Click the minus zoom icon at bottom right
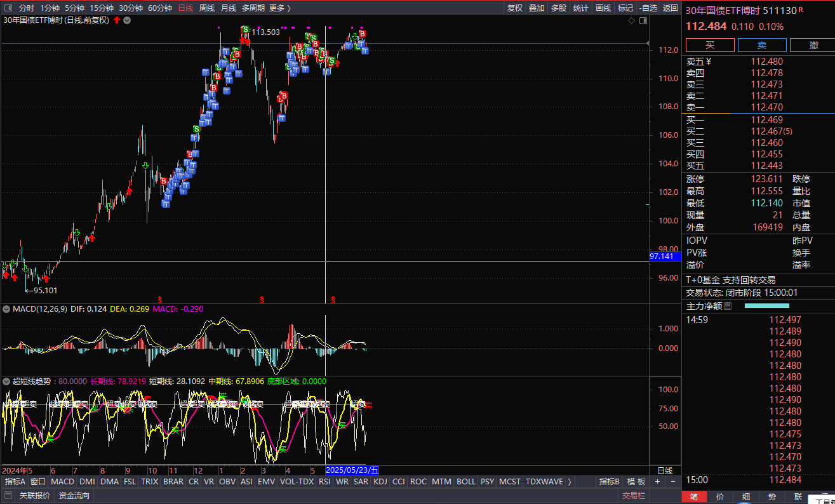Screen dimensions: 835x504 673,482
